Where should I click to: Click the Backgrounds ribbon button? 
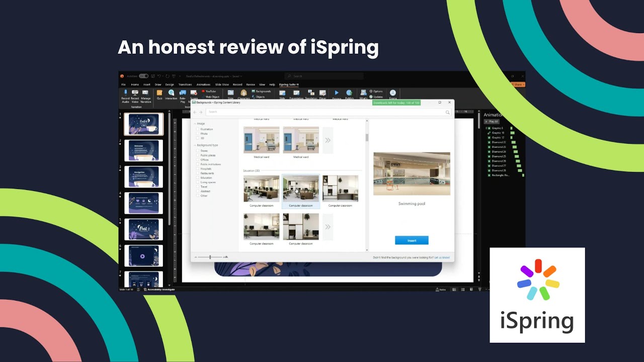point(261,92)
